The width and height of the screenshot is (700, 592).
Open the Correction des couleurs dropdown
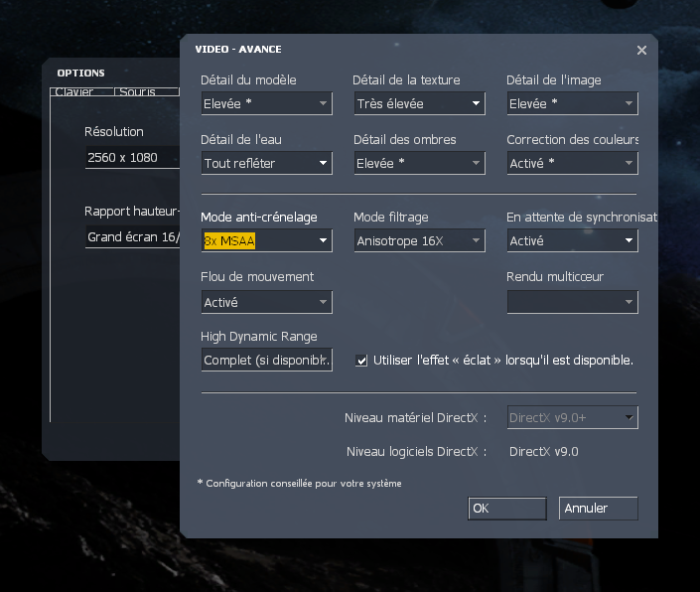[x=572, y=163]
